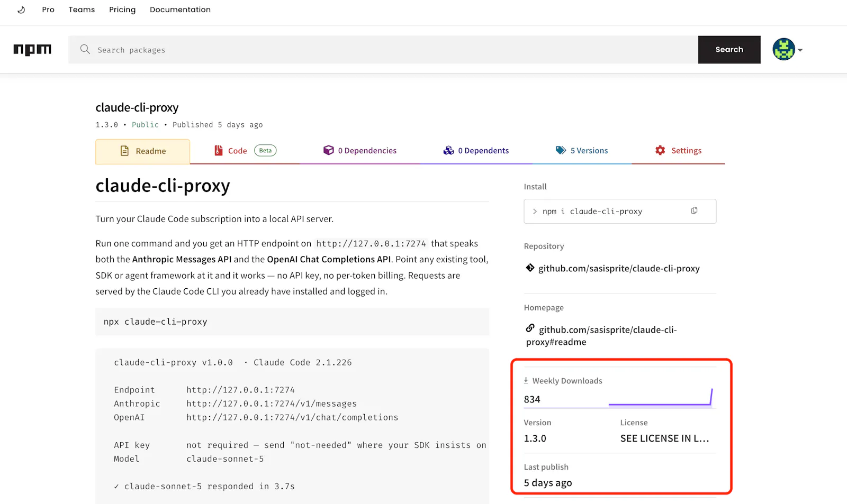The height and width of the screenshot is (504, 847).
Task: Open the Pricing link
Action: click(x=122, y=10)
